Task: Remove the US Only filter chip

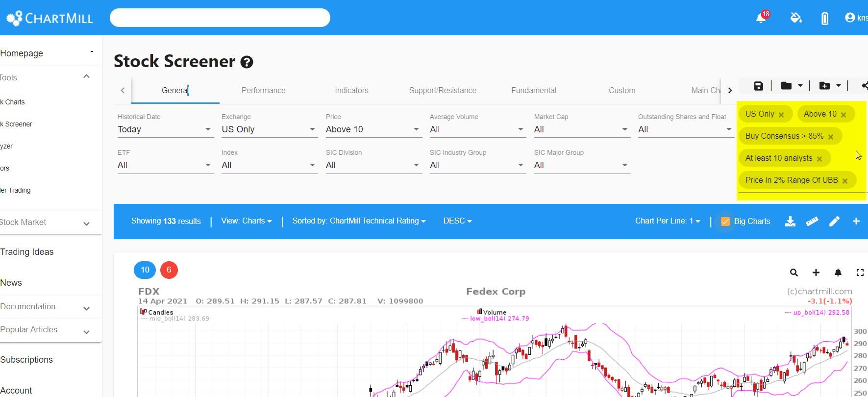Action: pyautogui.click(x=781, y=115)
